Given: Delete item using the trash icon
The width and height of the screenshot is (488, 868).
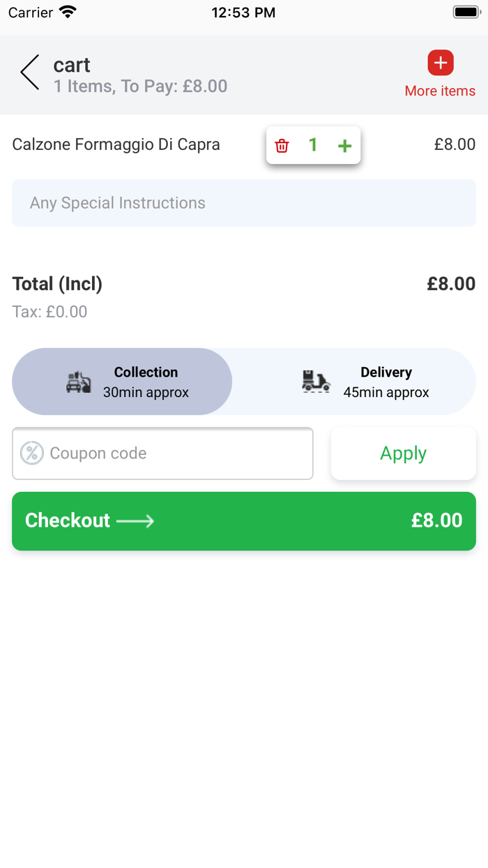Looking at the screenshot, I should [282, 146].
